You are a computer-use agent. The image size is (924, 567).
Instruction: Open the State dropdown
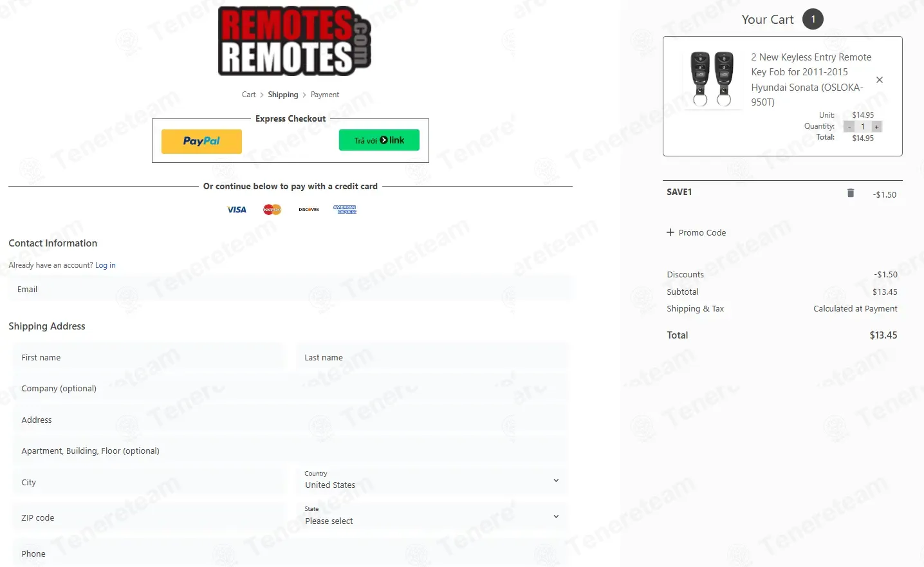click(432, 516)
